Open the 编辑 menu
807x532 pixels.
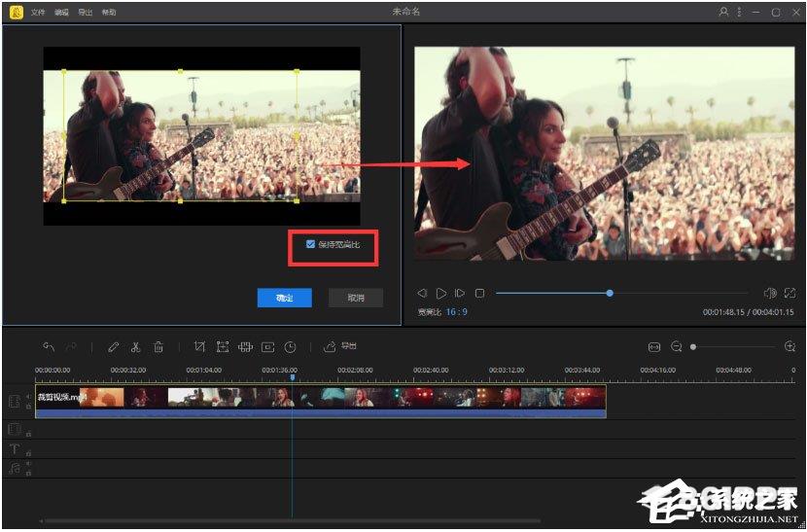tap(61, 13)
